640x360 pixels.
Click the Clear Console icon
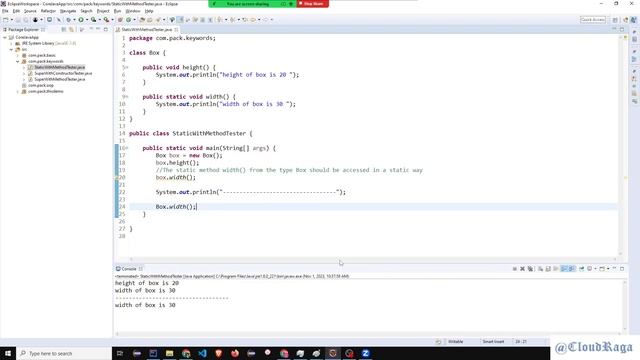point(540,269)
